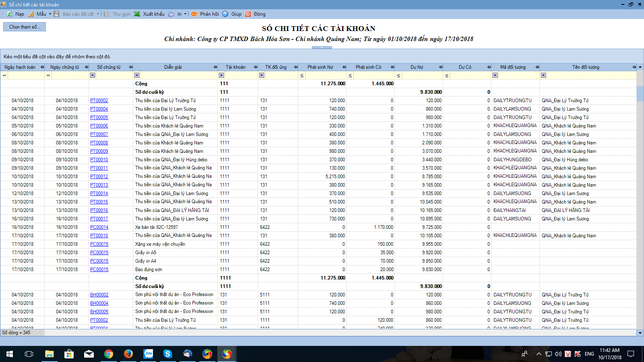This screenshot has height=362, width=644.
Task: Open voucher link PC00014
Action: click(99, 227)
